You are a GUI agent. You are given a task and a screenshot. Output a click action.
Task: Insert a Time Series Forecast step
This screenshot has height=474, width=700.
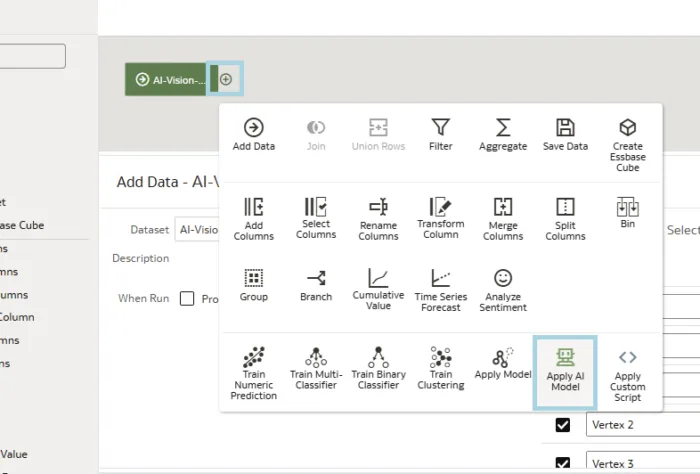[x=440, y=278]
